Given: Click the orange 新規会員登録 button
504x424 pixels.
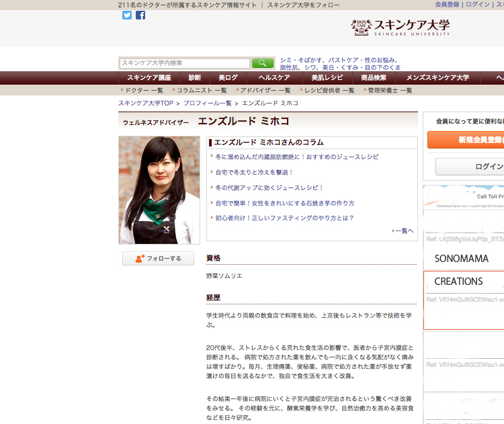Looking at the screenshot, I should [x=466, y=140].
